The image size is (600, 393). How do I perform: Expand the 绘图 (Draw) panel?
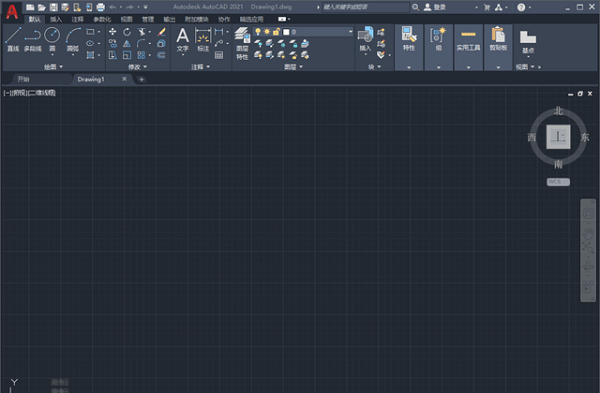(x=54, y=67)
